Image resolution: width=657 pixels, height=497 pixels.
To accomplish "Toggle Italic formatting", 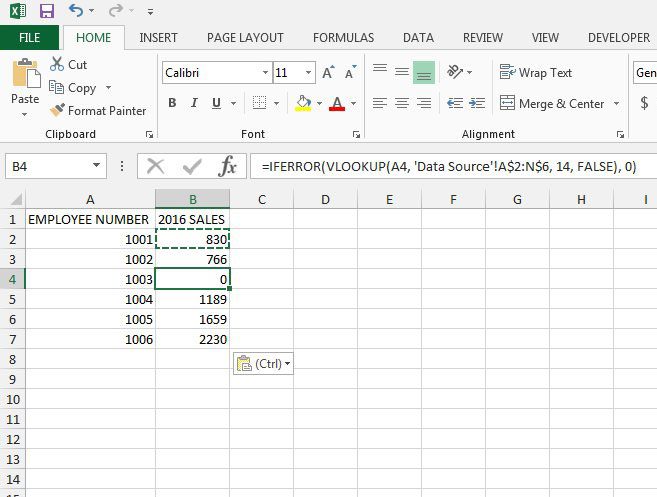I will click(193, 103).
